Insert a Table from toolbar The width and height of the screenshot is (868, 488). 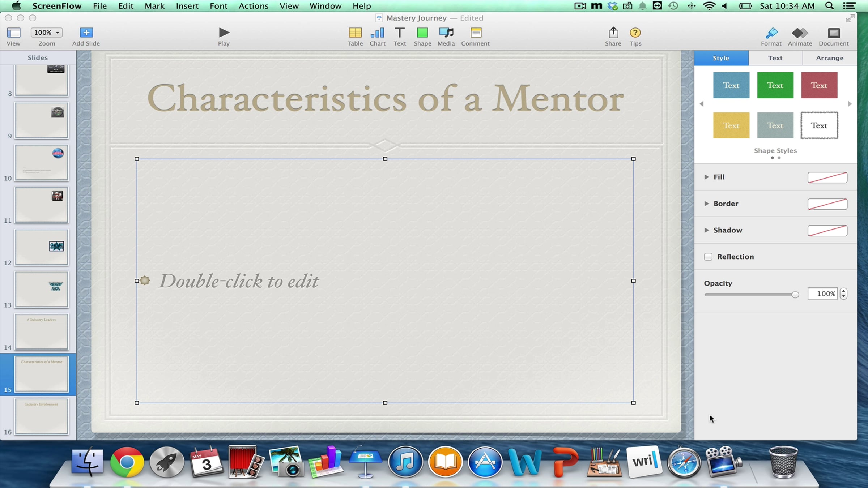[x=355, y=33]
